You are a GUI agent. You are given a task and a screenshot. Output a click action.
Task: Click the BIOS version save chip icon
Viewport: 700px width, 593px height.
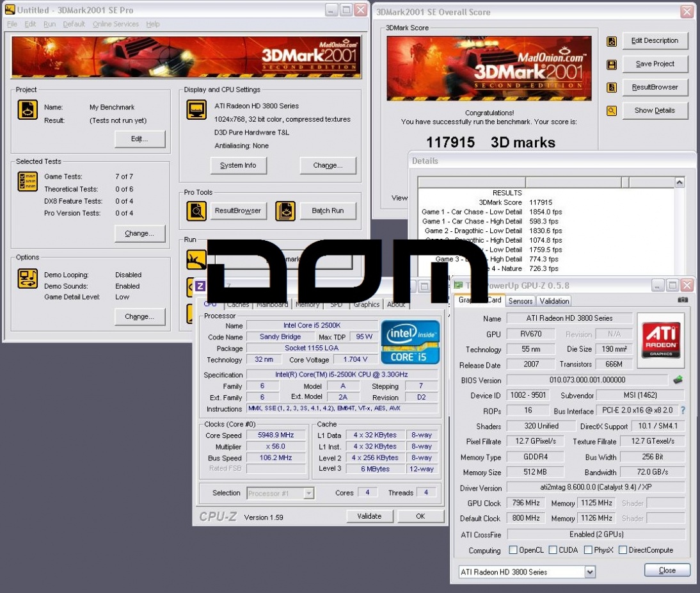click(x=678, y=380)
